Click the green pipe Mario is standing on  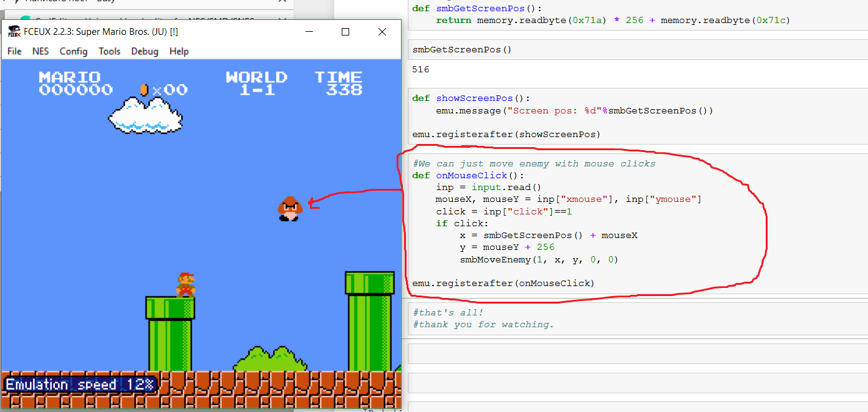click(x=170, y=333)
